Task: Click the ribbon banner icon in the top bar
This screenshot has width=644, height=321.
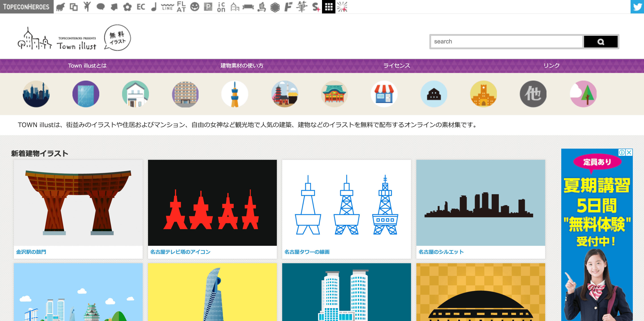Action: pos(248,7)
